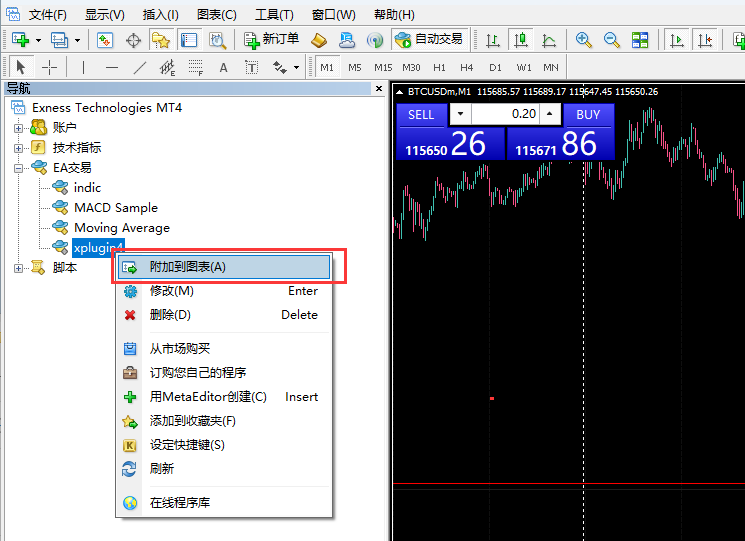Select MACD Sample expert advisor
Screen dimensions: 745x541
pos(115,207)
